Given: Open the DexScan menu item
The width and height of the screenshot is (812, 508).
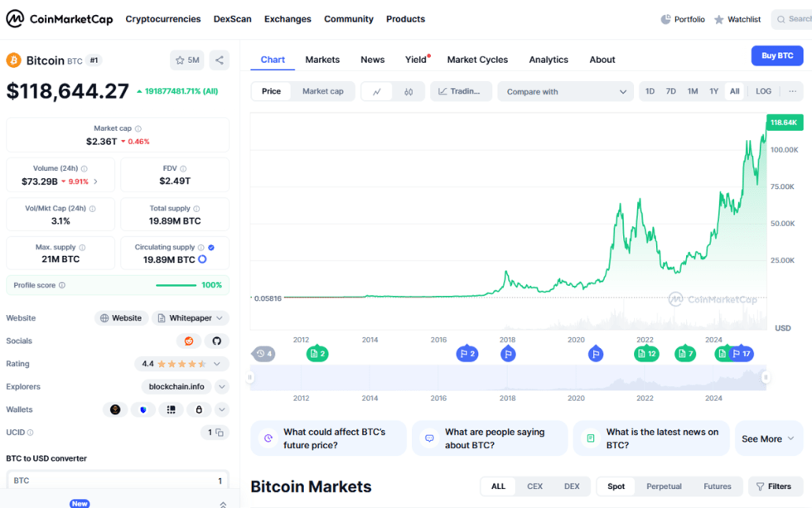Looking at the screenshot, I should [232, 18].
